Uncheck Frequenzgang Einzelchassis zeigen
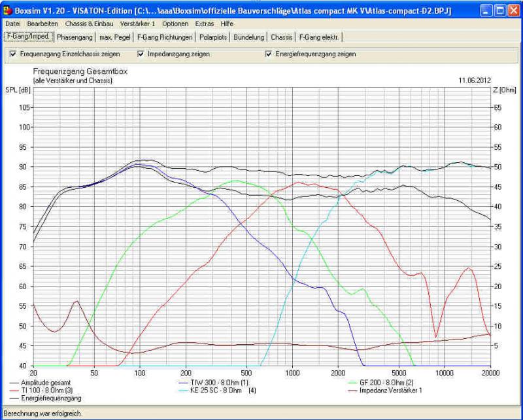 pos(12,54)
